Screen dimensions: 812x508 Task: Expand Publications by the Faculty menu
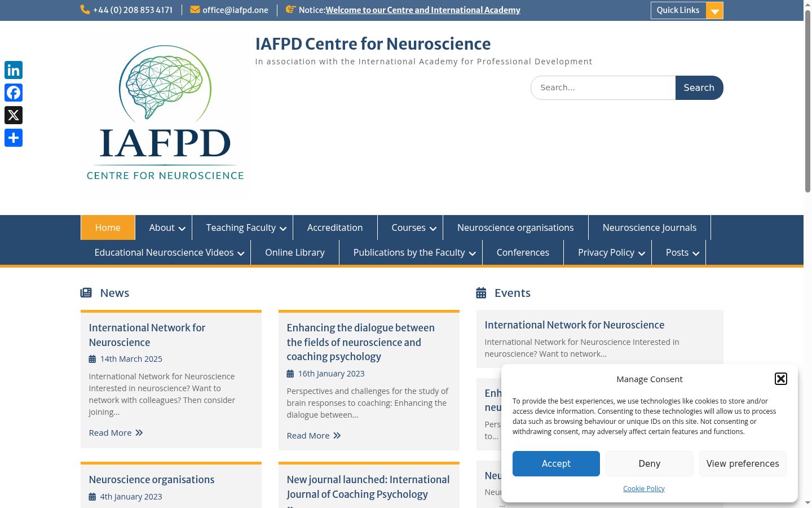tap(473, 253)
